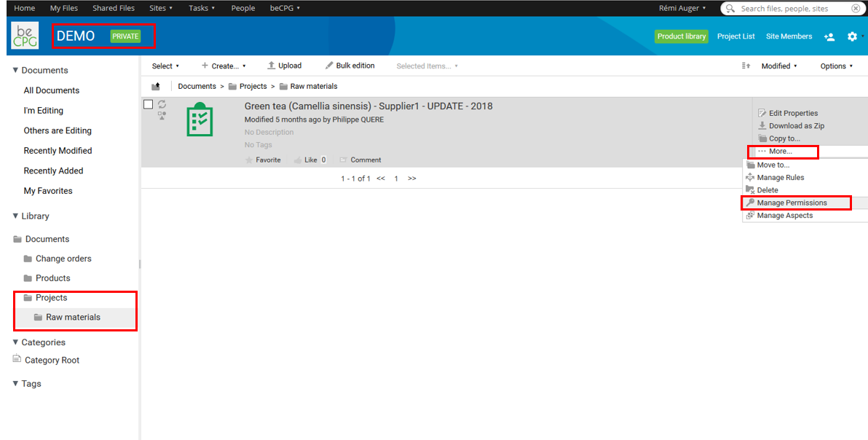Click the green product clipboard thumbnail
868x440 pixels.
[x=200, y=119]
